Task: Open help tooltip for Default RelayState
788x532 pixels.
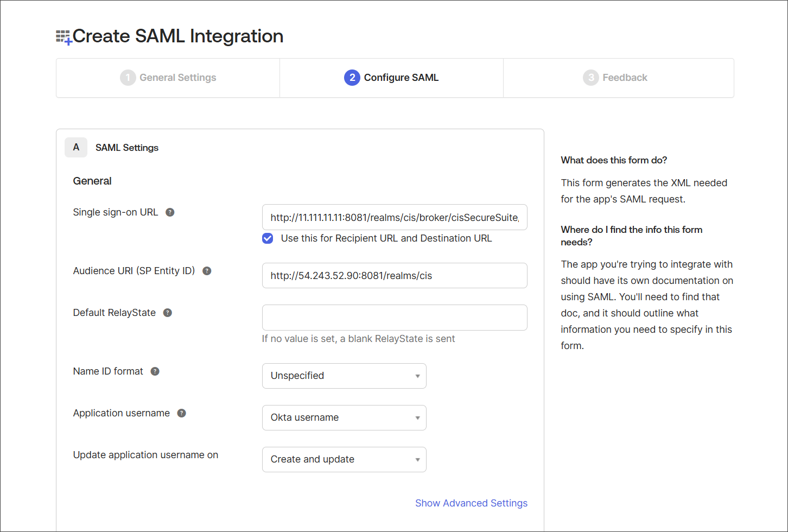Action: 168,313
